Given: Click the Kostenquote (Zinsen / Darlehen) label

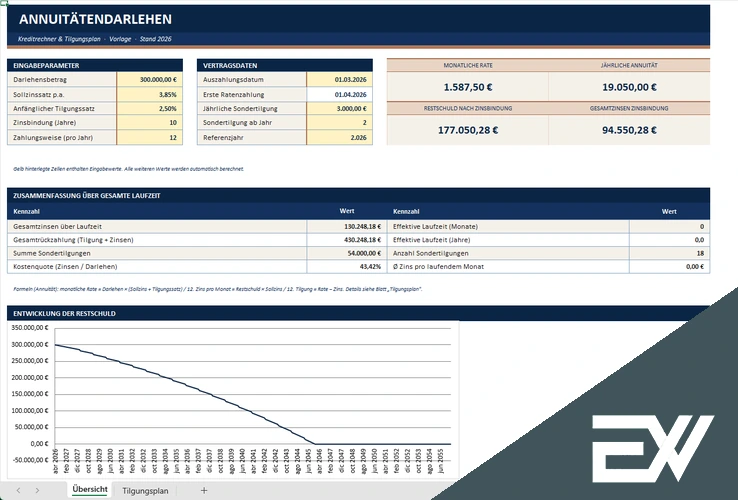Looking at the screenshot, I should 65,266.
